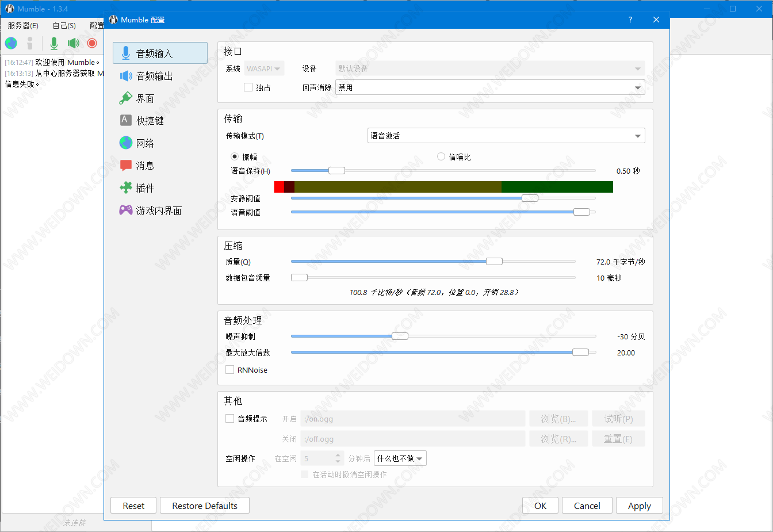Enable the RNNoise checkbox

230,370
